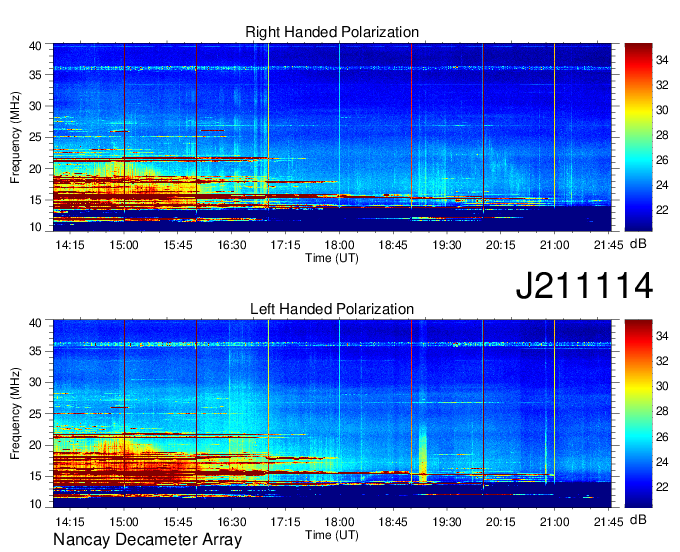This screenshot has width=680, height=552.
Task: Click 20 MHz tick on Right Handed frequency axis
Action: coord(35,169)
